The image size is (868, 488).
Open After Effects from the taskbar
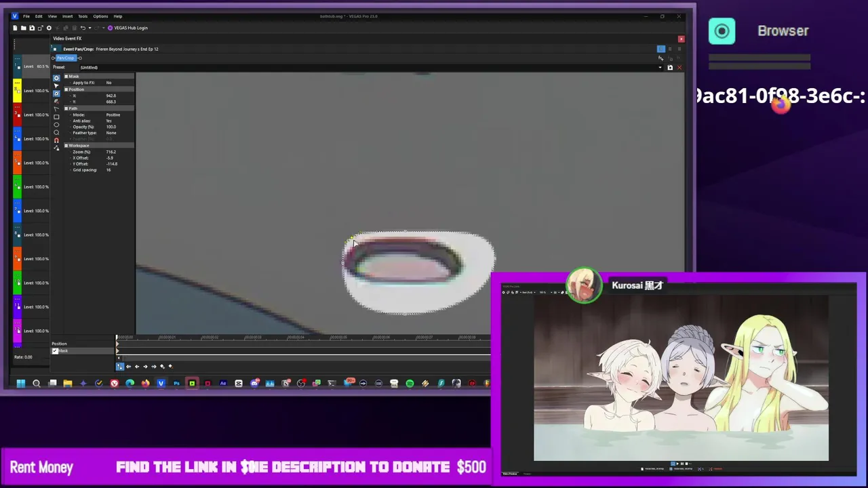tap(223, 384)
